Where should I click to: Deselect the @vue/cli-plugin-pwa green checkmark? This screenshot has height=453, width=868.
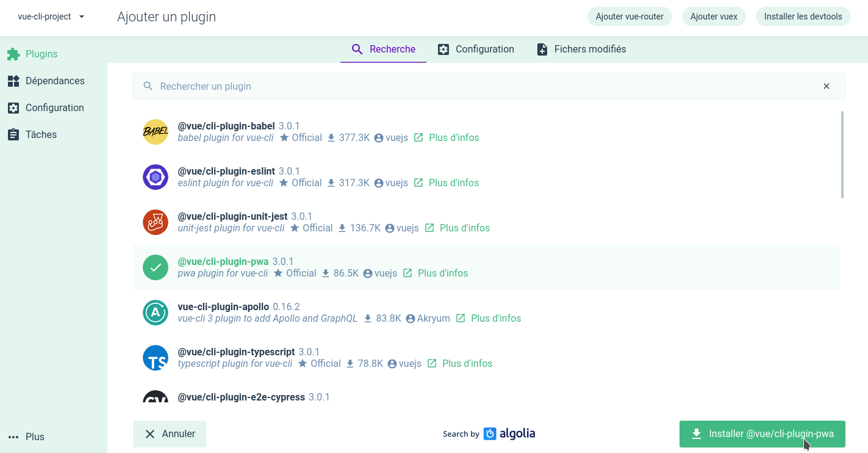pos(156,267)
